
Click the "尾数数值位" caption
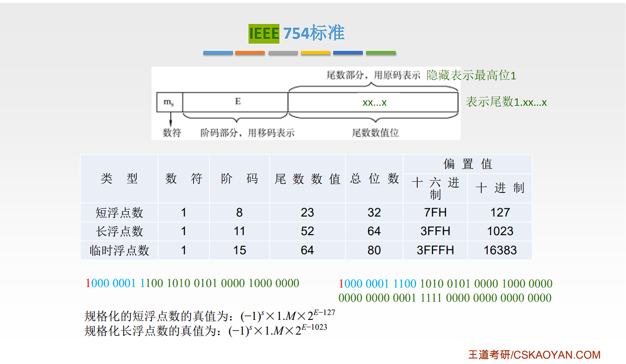[375, 133]
